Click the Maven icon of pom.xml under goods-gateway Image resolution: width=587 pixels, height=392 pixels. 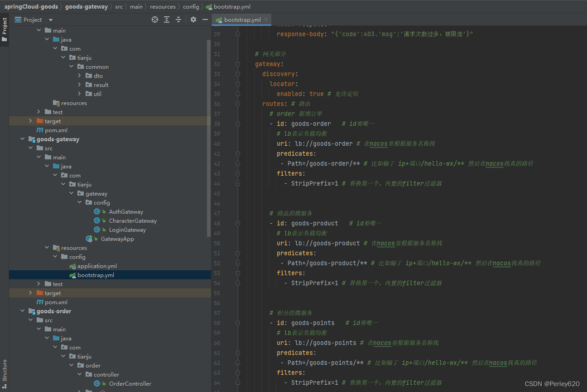tap(40, 302)
